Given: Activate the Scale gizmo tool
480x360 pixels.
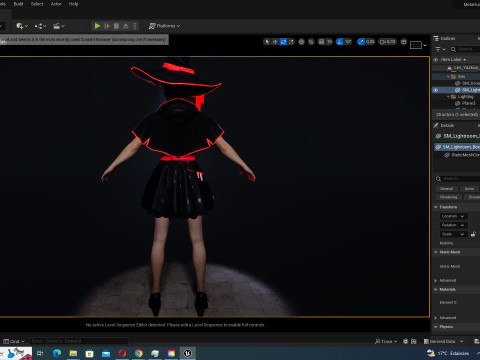Looking at the screenshot, I should pyautogui.click(x=291, y=42).
